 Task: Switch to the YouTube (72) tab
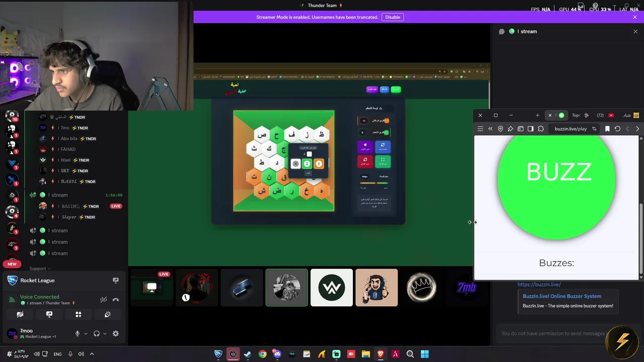pyautogui.click(x=605, y=115)
